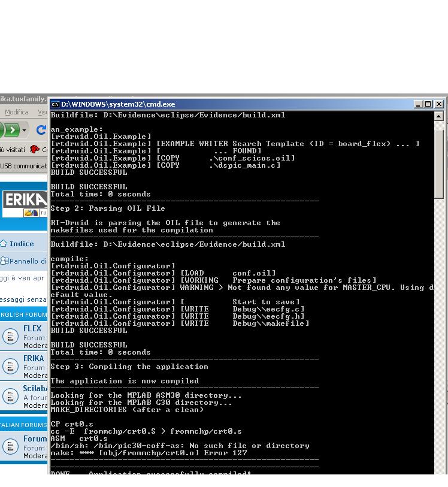The height and width of the screenshot is (487, 448).
Task: Open the history dropdown next to forward arrow
Action: click(x=24, y=130)
